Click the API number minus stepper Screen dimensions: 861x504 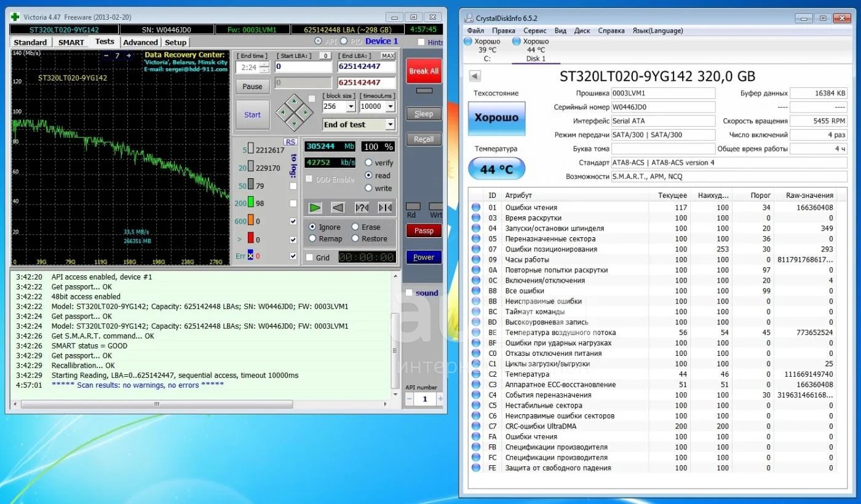tap(408, 399)
